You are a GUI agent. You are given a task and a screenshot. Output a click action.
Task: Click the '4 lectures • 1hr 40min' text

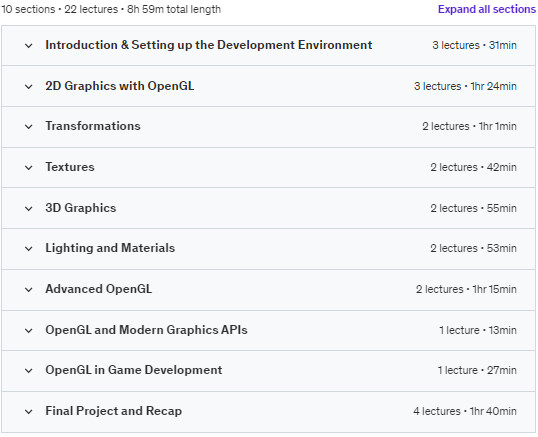[465, 411]
